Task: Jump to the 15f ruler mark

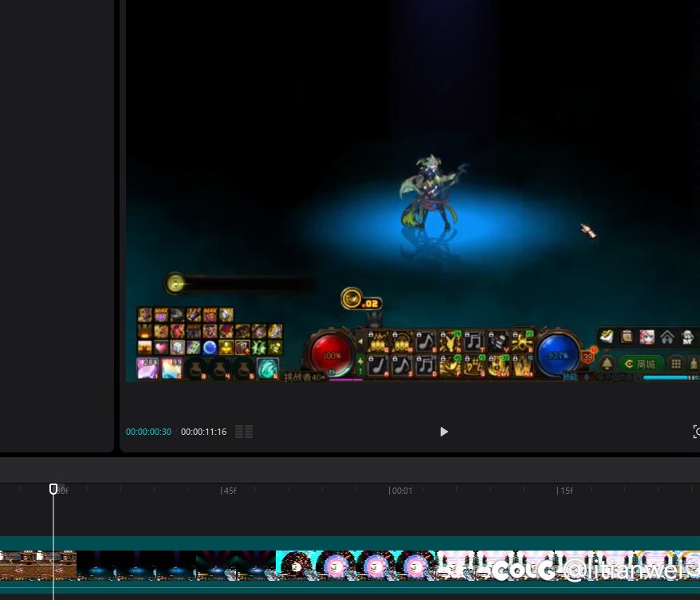Action: (x=564, y=491)
